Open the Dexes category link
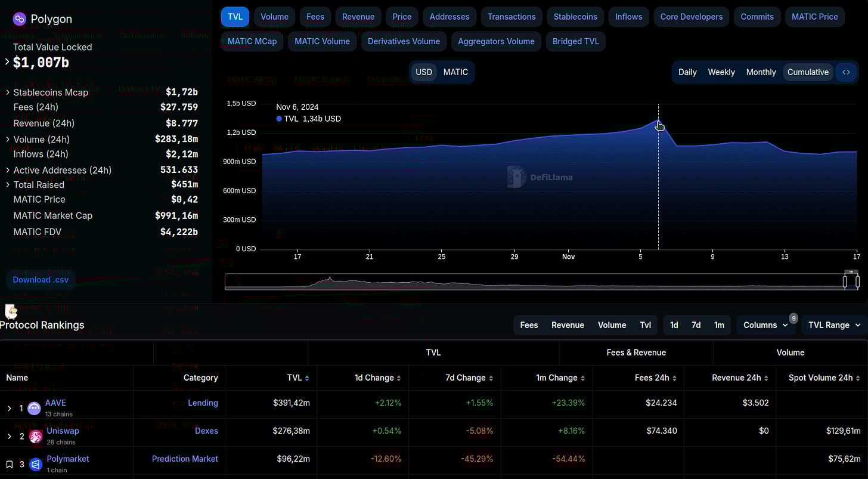Screen dimensions: 868x479 tap(206, 431)
